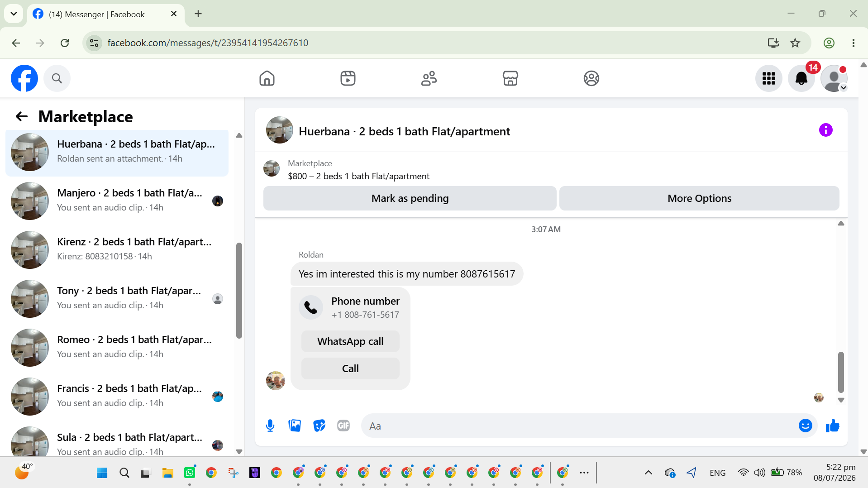The width and height of the screenshot is (868, 488).
Task: Send a thumbs-up like
Action: point(832,426)
